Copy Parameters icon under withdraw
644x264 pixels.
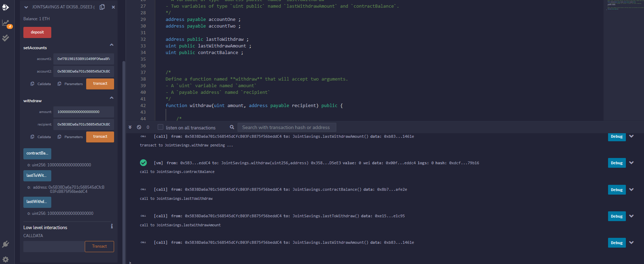click(x=59, y=137)
